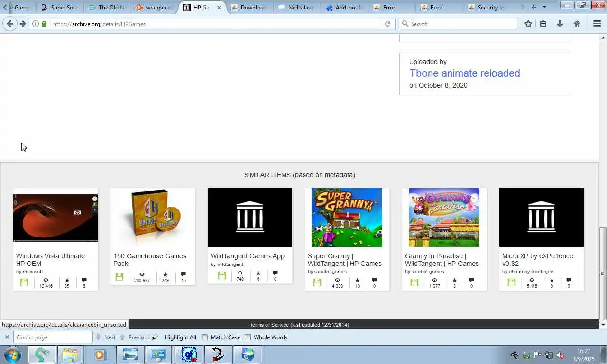Open taskbar clock showing 16:27
This screenshot has height=364, width=607.
pyautogui.click(x=584, y=355)
